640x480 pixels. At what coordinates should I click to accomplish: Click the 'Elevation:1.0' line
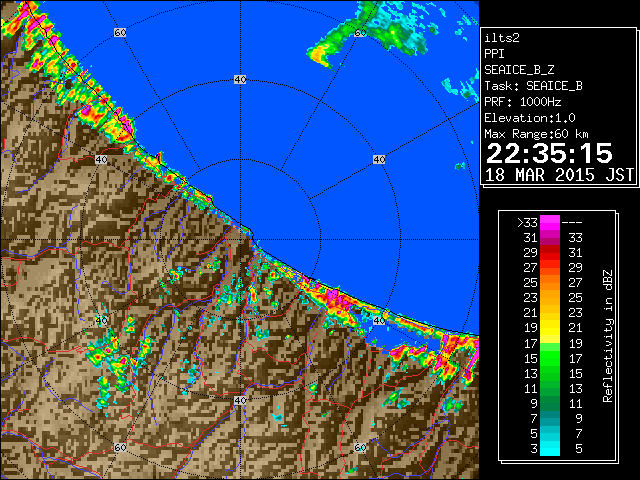(x=530, y=118)
